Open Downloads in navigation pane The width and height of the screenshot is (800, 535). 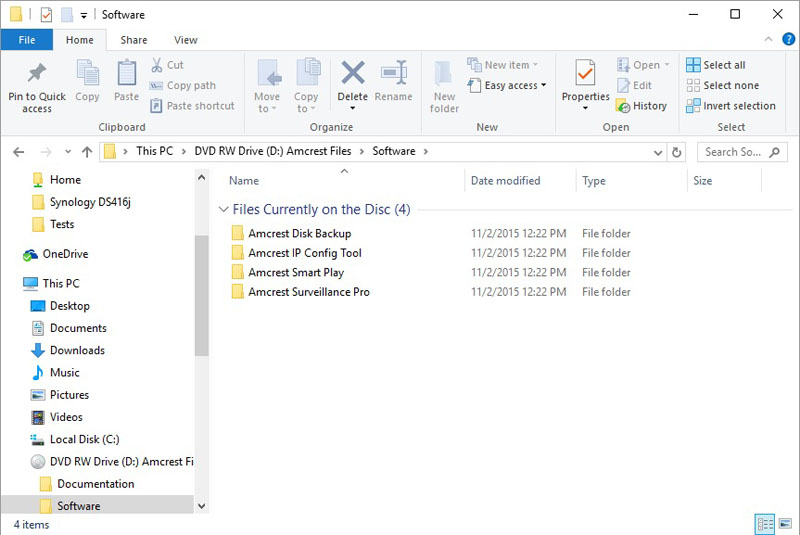tap(77, 350)
